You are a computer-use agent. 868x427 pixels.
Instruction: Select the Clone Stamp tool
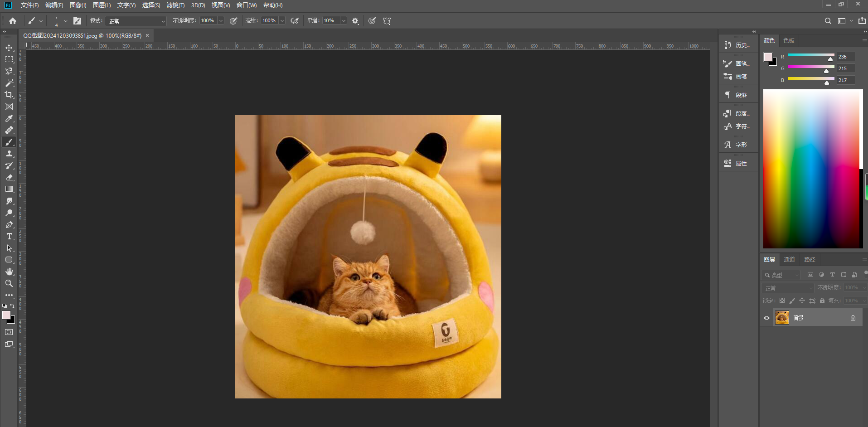(9, 154)
